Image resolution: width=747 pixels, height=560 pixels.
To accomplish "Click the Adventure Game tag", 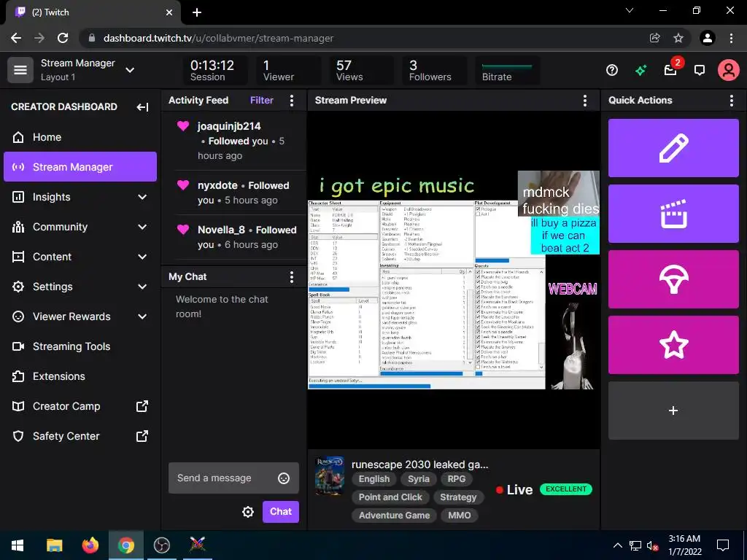I will pos(395,516).
